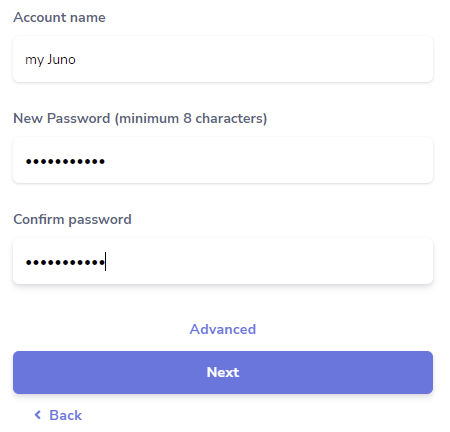Screen dimensions: 450x432
Task: Click the 'Confirm password' label
Action: [x=72, y=220]
